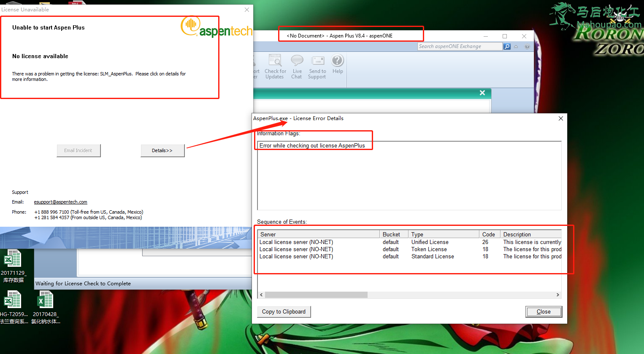The width and height of the screenshot is (644, 354).
Task: Click code 26 in the Unified License row
Action: [485, 242]
